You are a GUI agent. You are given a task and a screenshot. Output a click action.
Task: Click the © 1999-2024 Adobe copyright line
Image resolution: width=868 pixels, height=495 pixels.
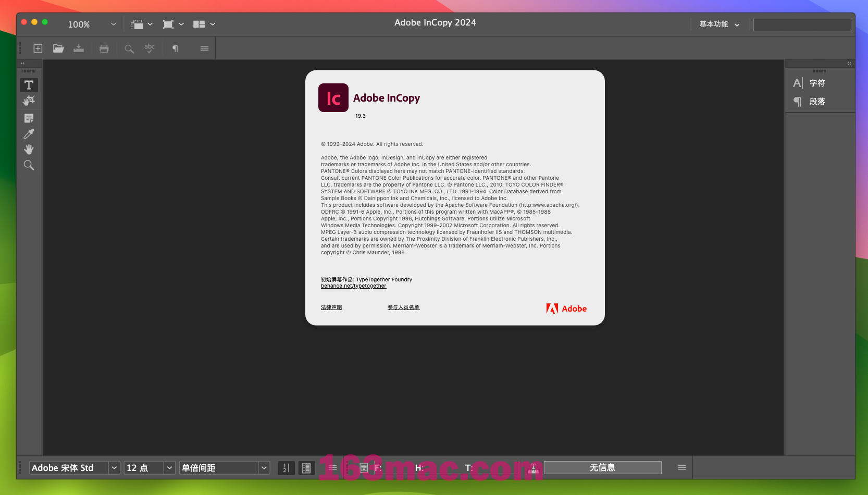(372, 144)
